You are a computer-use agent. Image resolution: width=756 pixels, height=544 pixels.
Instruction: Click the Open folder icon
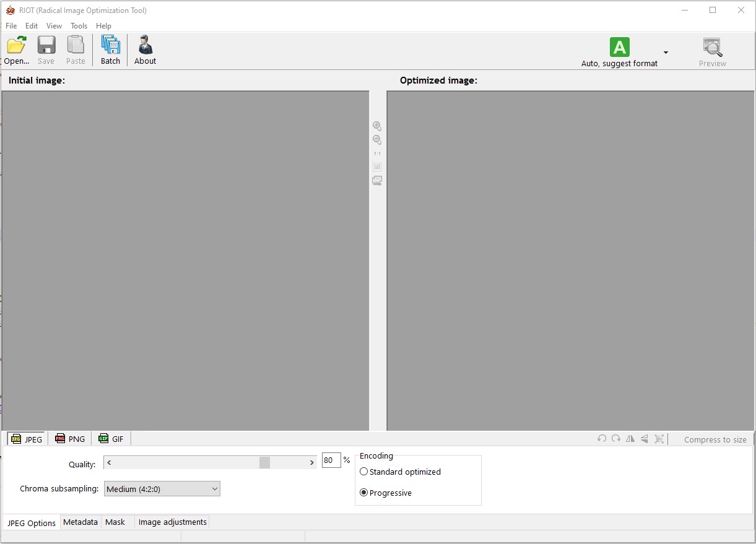point(16,46)
